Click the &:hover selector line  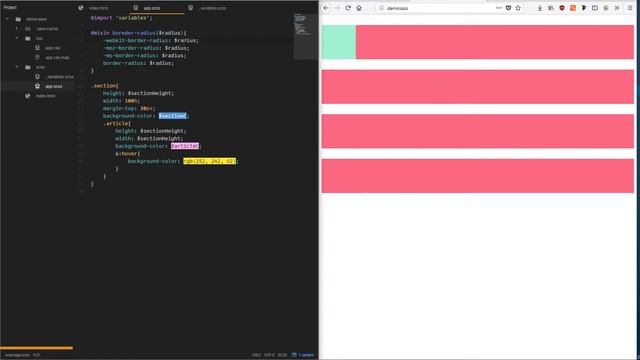pos(127,153)
